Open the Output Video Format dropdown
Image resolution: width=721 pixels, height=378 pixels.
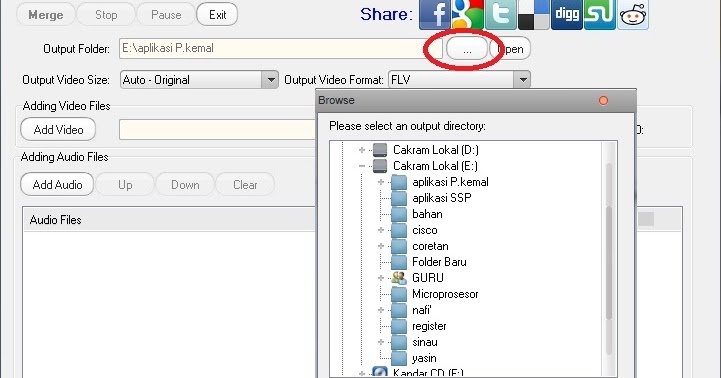[x=522, y=80]
